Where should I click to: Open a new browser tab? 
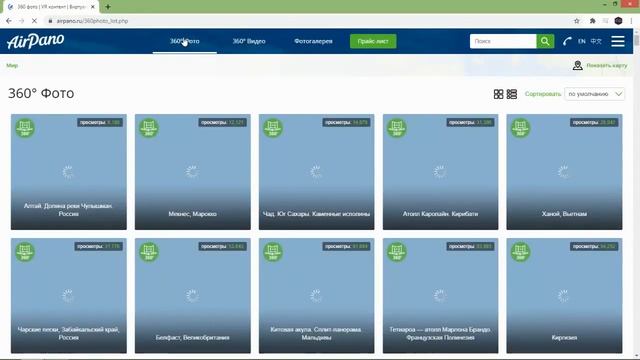108,7
